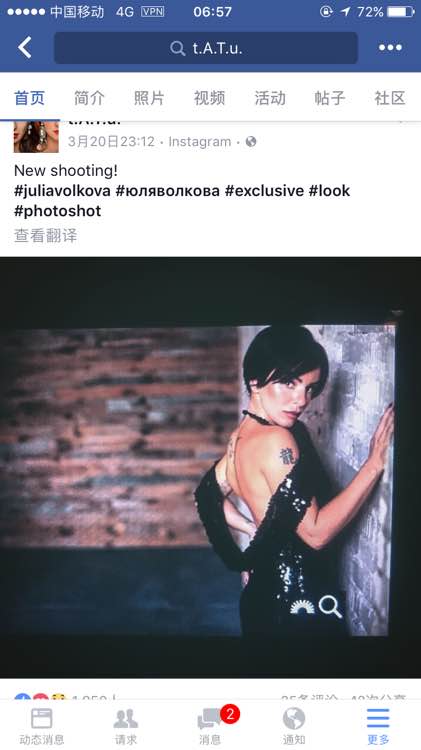The height and width of the screenshot is (750, 421).
Task: Switch to the 简介 tab
Action: point(89,98)
